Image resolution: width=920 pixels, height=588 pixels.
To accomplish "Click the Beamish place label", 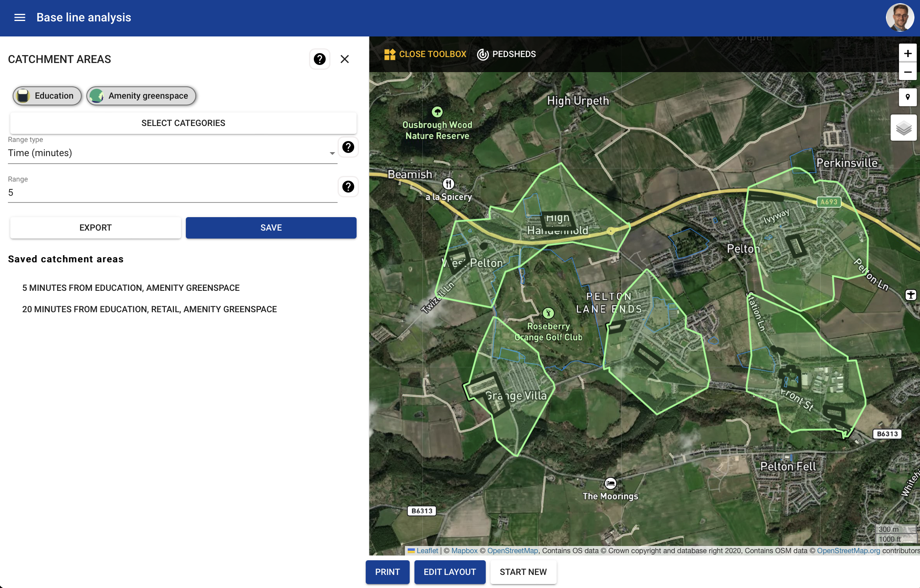I will [410, 174].
